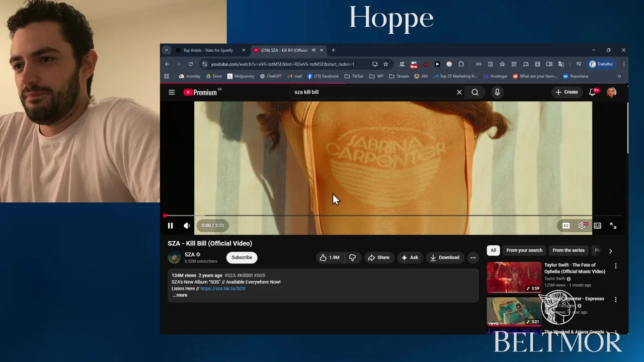Viewport: 644px width, 362px height.
Task: Show hidden bookmarks with the double chevron
Action: click(x=619, y=76)
